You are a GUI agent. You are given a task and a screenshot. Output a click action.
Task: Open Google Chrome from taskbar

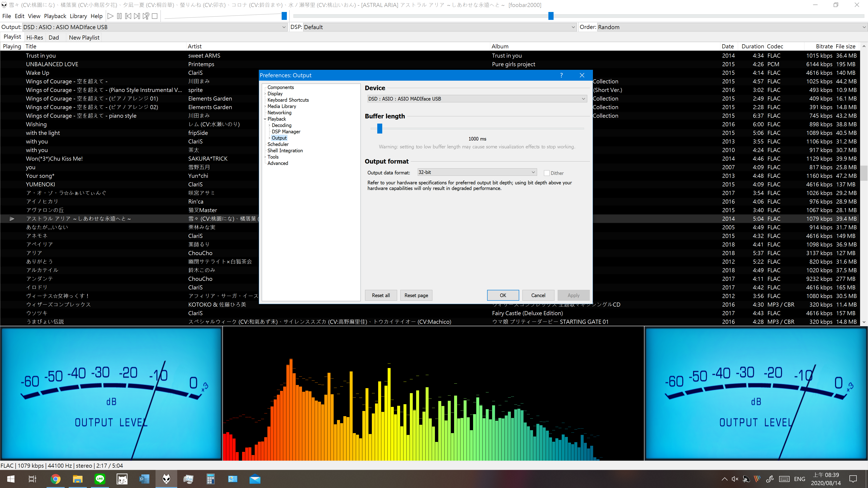56,479
